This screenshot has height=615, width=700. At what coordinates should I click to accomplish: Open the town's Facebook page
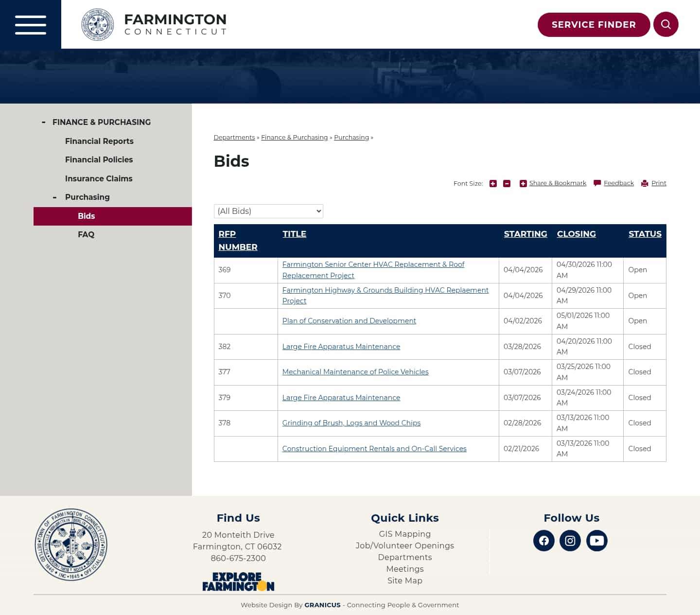tap(543, 540)
